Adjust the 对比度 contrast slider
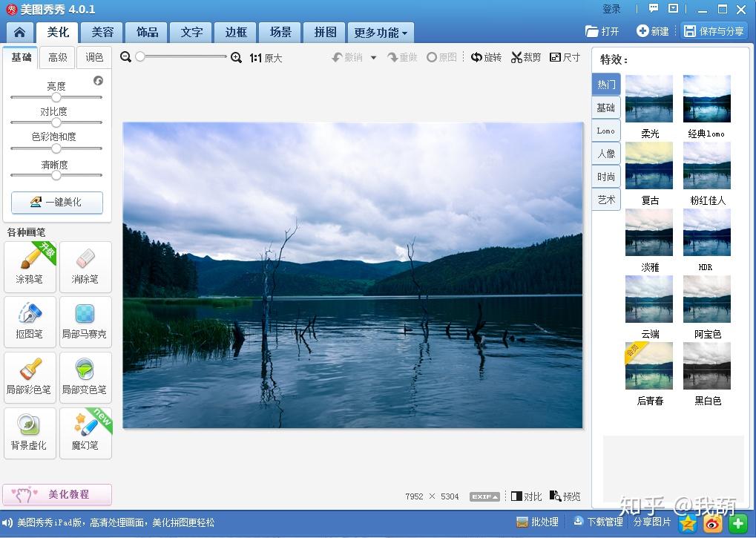Viewport: 756px width, 538px height. pos(56,122)
